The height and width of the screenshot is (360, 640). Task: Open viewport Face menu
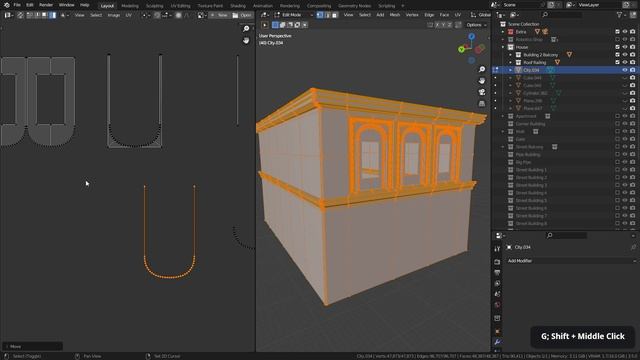click(x=444, y=15)
